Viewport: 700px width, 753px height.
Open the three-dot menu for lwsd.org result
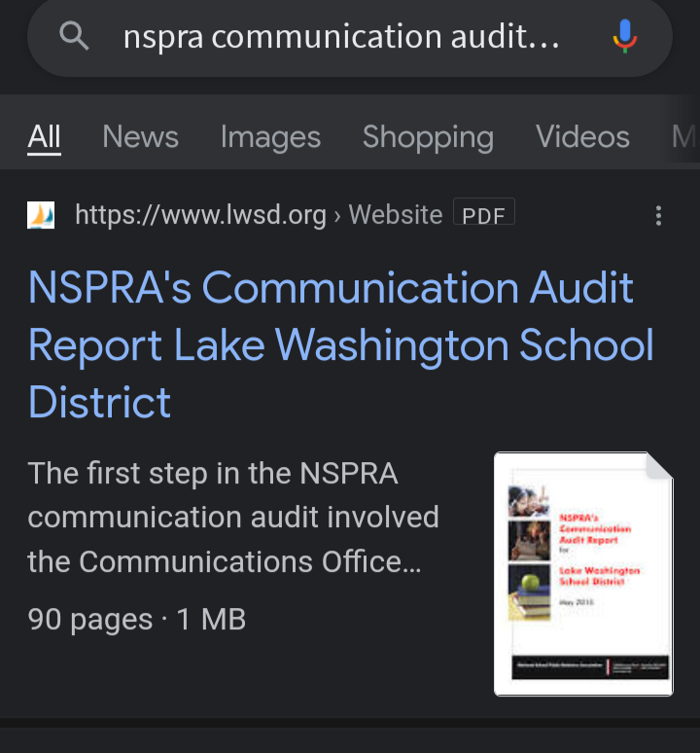(x=658, y=216)
